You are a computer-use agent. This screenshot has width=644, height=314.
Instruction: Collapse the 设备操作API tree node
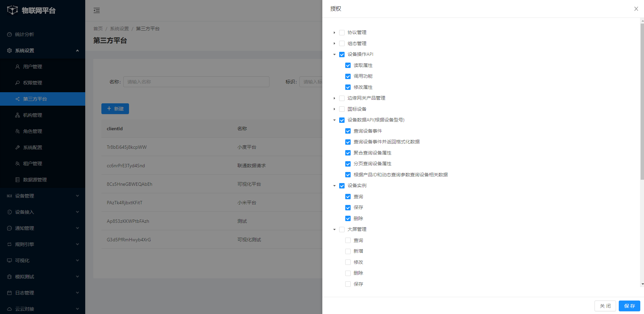[334, 55]
